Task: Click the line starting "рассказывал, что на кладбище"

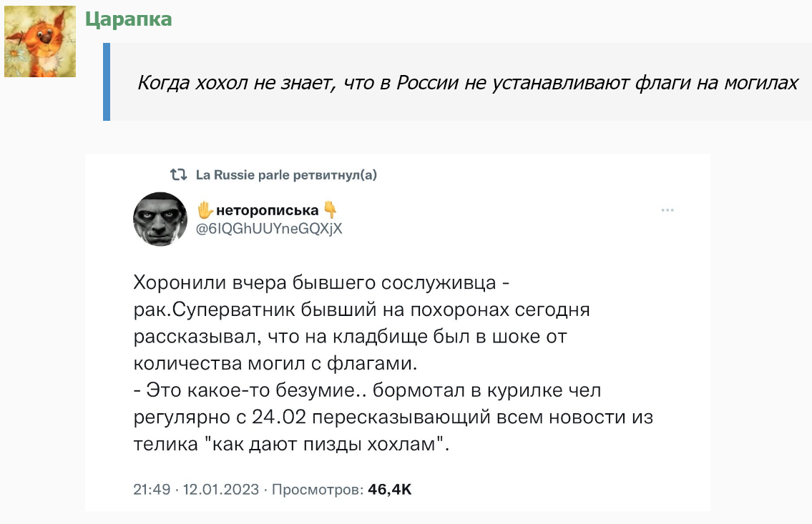Action: [x=350, y=337]
